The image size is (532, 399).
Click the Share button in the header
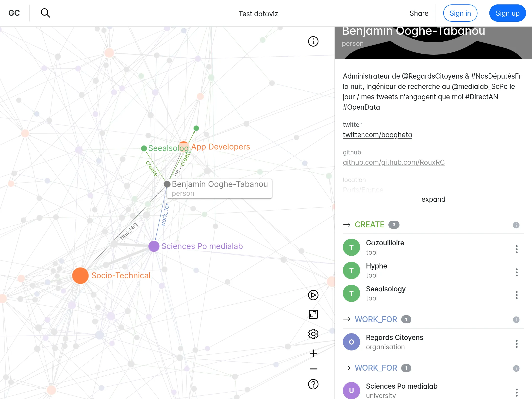(418, 13)
